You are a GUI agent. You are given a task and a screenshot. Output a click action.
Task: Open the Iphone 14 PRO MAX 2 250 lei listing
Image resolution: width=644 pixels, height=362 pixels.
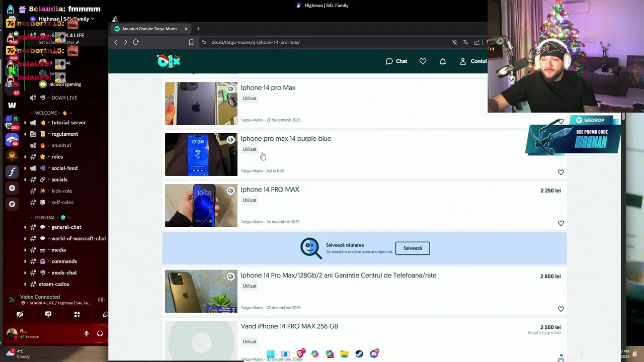pos(270,190)
